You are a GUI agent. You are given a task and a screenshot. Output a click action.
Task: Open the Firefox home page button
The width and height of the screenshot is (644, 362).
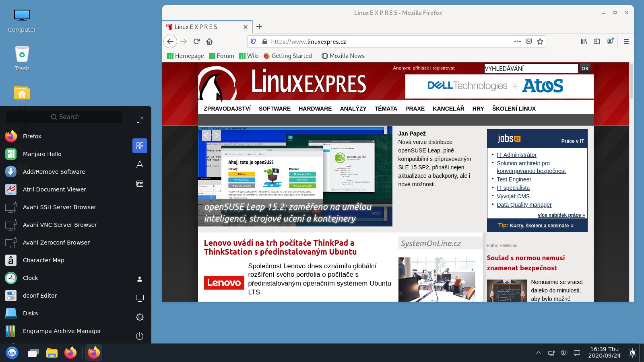point(209,41)
